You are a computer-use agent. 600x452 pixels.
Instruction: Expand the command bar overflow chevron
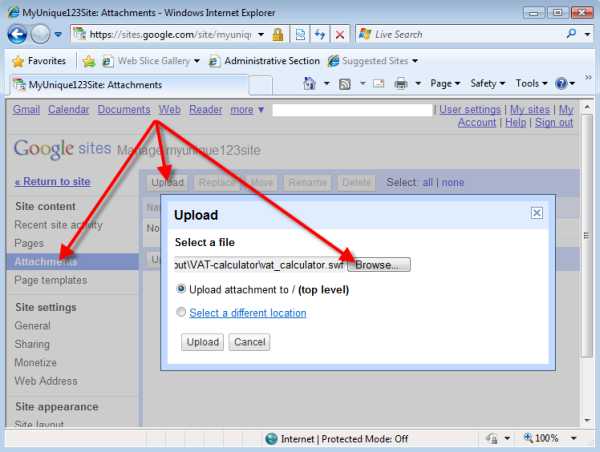tap(588, 78)
